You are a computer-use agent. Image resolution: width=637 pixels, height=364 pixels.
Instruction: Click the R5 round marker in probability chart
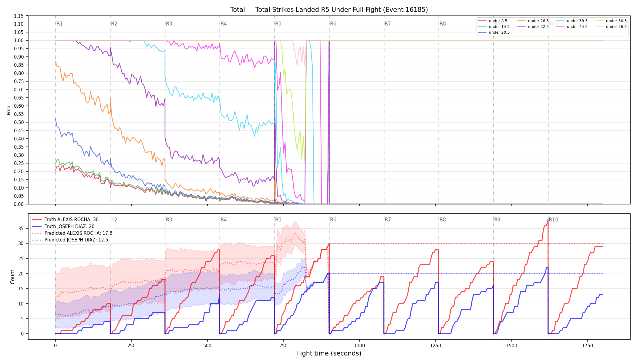click(x=278, y=24)
